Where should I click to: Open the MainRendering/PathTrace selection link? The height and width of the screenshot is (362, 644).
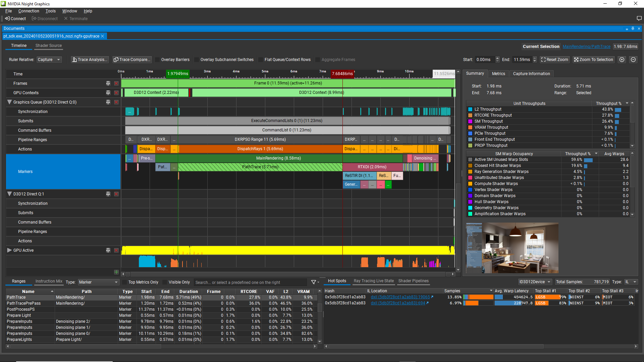point(586,47)
